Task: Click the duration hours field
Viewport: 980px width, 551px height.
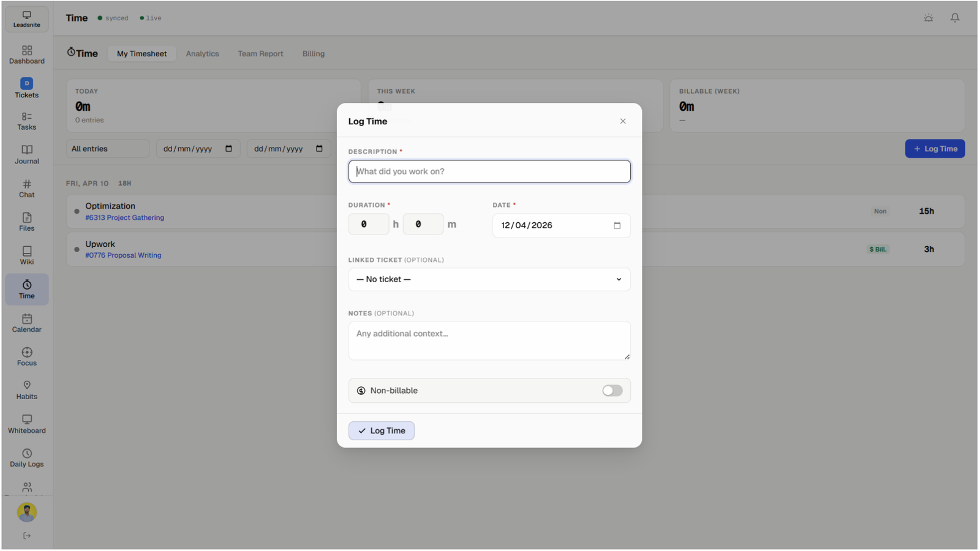Action: coord(368,224)
